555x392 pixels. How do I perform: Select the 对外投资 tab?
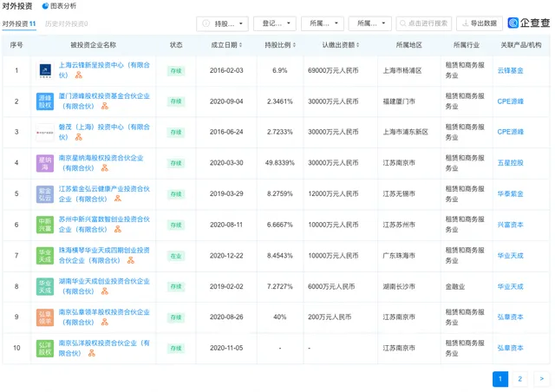click(18, 23)
